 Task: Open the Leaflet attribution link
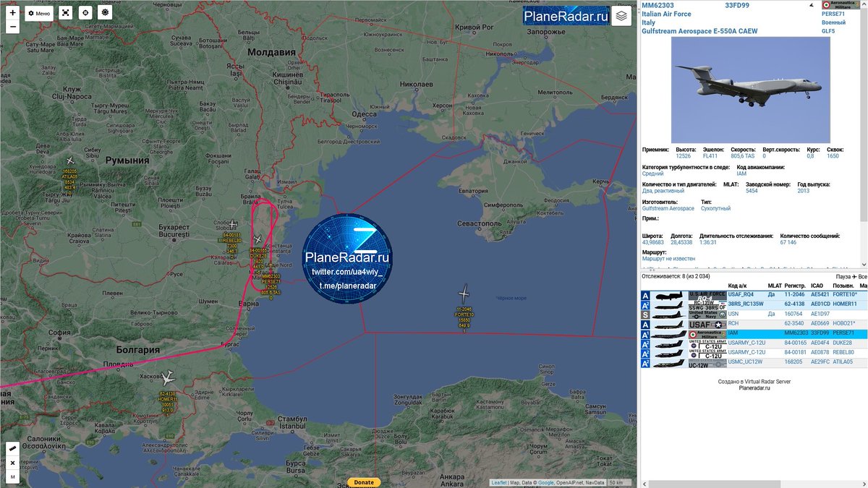coord(499,482)
